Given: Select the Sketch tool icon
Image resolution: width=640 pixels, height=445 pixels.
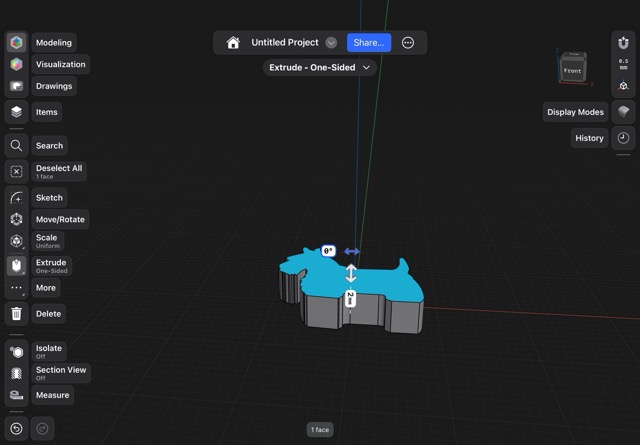Looking at the screenshot, I should click(16, 198).
